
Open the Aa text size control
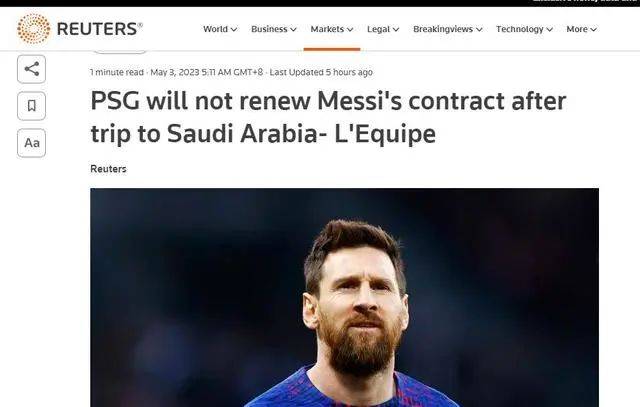(31, 143)
